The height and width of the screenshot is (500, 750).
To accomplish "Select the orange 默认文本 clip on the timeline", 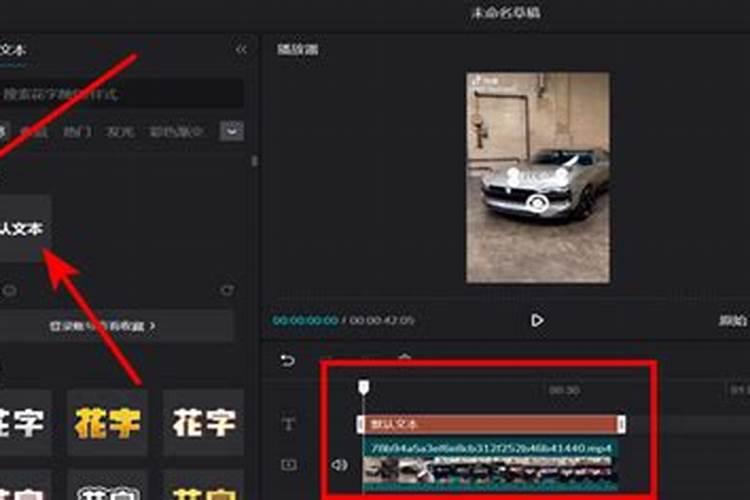I will (491, 424).
